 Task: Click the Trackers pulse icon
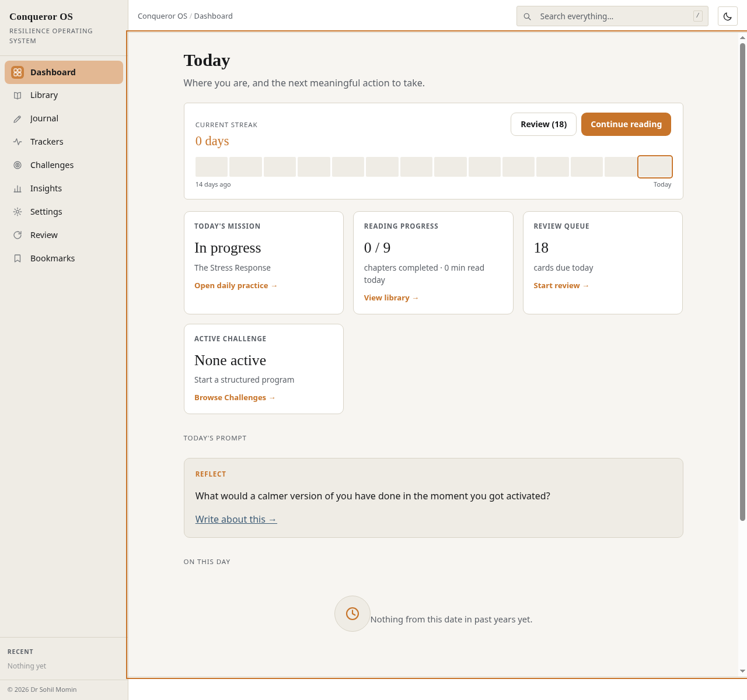point(18,142)
